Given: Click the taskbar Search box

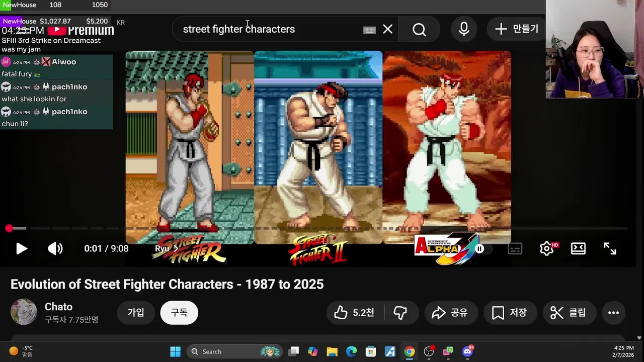Looking at the screenshot, I should click(234, 351).
